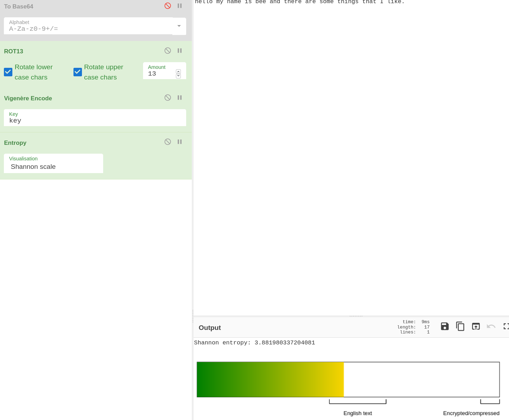Screen dimensions: 509x420
Task: Move output to input
Action: pyautogui.click(x=476, y=326)
